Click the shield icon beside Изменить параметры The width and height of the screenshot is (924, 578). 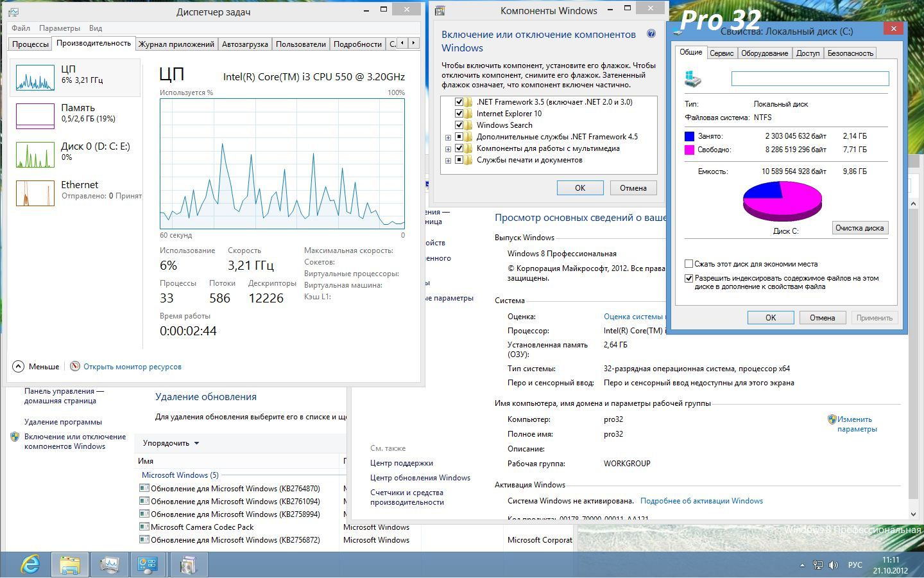click(x=832, y=419)
